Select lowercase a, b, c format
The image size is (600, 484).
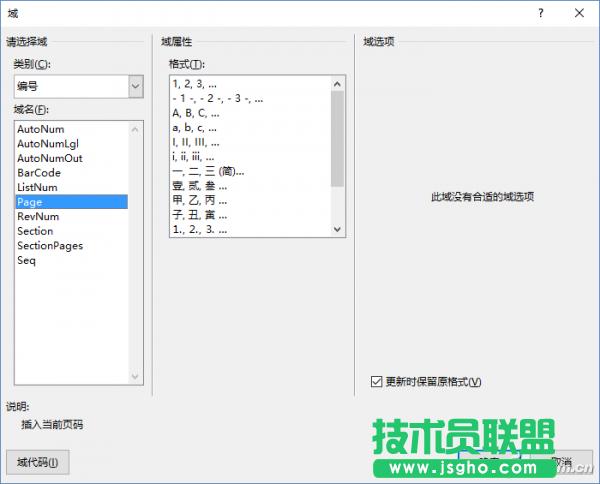[194, 128]
